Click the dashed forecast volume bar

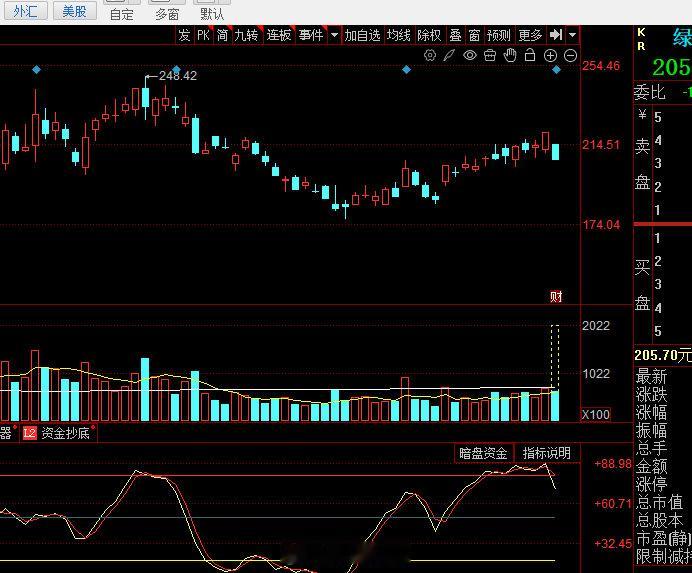555,358
